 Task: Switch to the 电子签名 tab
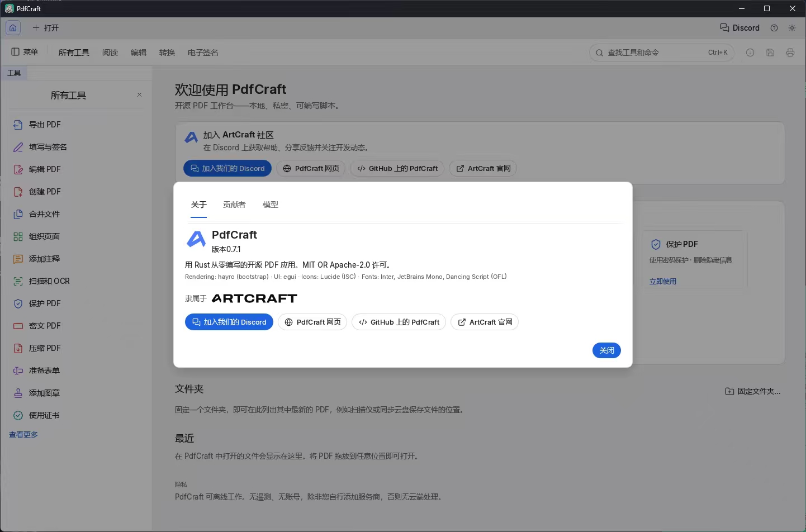click(203, 53)
